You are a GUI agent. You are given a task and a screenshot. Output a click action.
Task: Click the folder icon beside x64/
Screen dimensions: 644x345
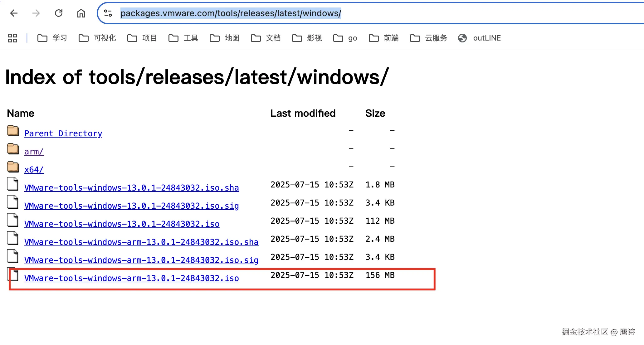point(13,167)
